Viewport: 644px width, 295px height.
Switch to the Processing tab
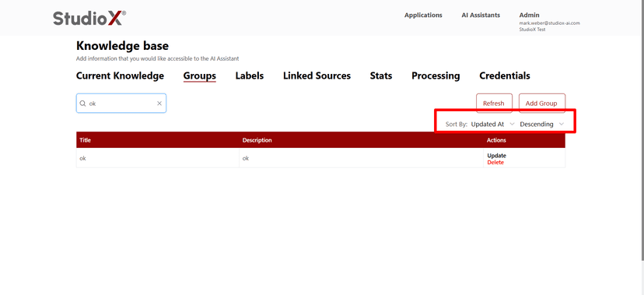point(436,76)
